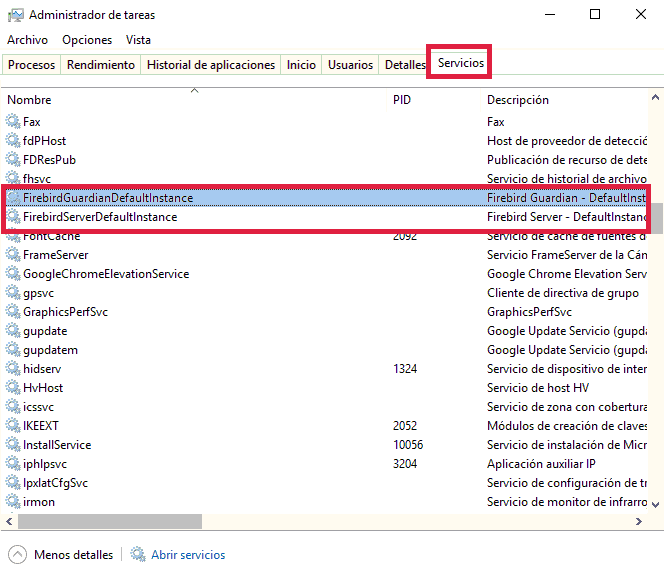This screenshot has width=664, height=579.
Task: Collapse view with Menos detalles chevron
Action: click(x=17, y=555)
